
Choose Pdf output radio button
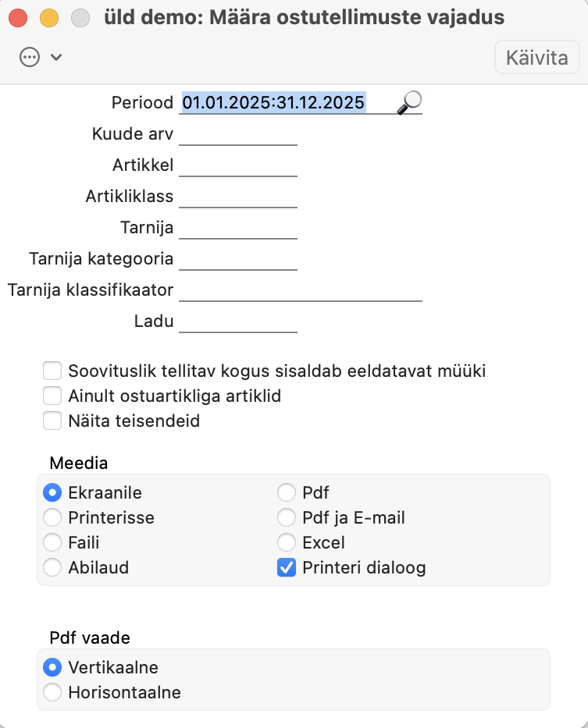[x=287, y=492]
